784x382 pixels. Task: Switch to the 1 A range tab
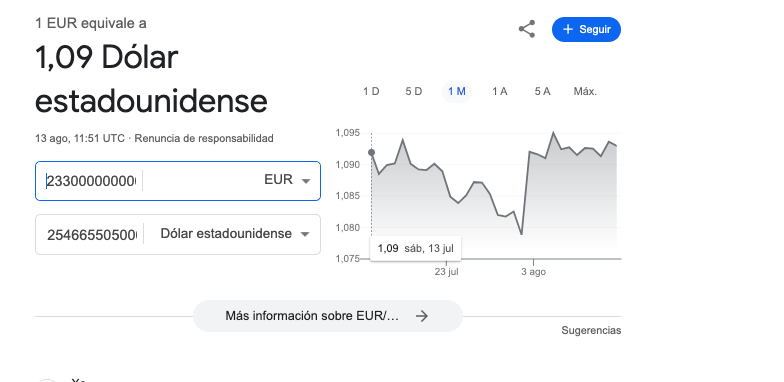coord(500,92)
